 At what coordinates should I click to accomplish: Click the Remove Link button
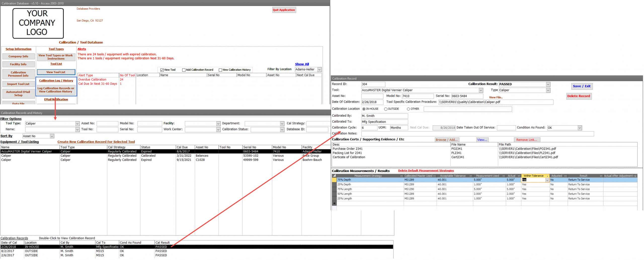tap(527, 140)
